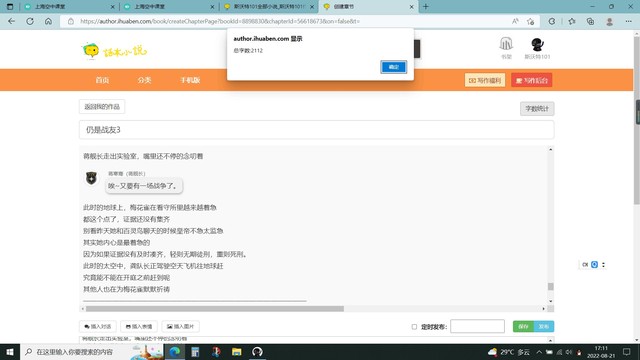Open the user avatar profile icon
This screenshot has width=640, height=360.
tap(537, 44)
